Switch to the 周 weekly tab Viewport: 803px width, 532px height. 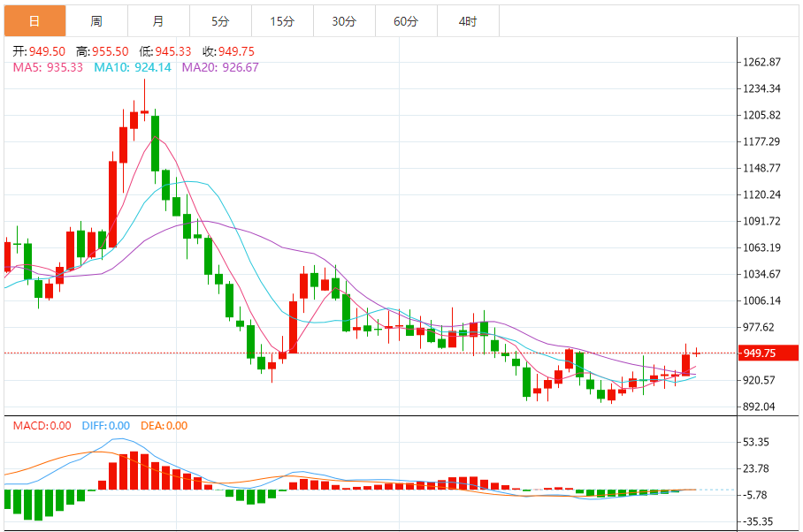[x=96, y=21]
